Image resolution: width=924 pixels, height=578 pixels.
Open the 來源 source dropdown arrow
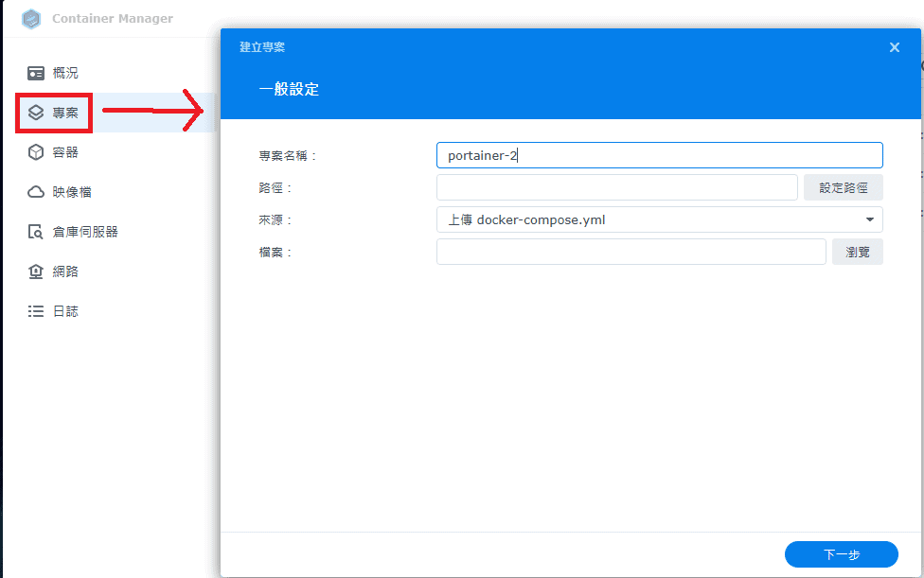[869, 219]
